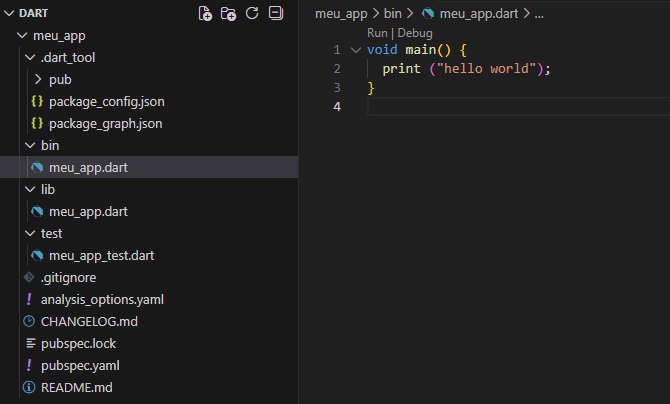Screen dimensions: 670x404
Task: Click bin in the breadcrumb path
Action: point(393,14)
